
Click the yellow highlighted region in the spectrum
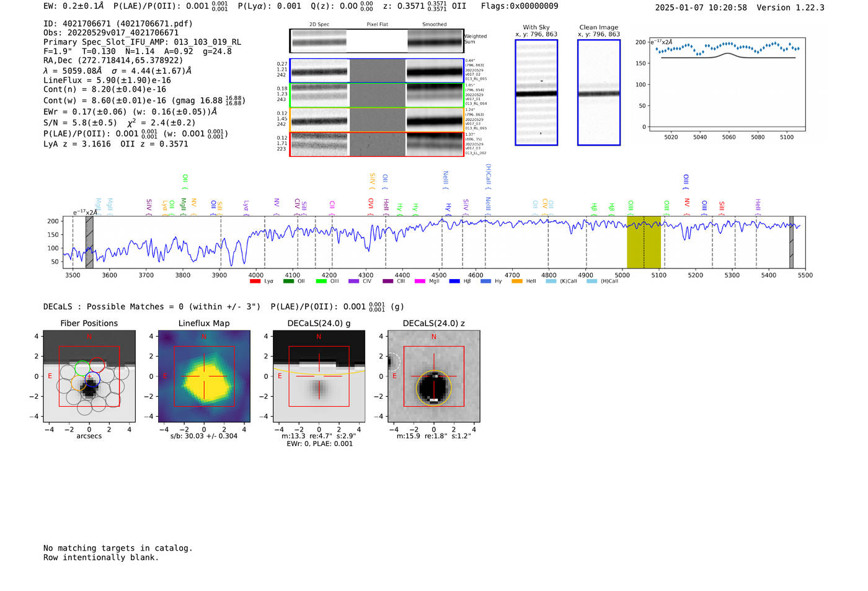644,242
